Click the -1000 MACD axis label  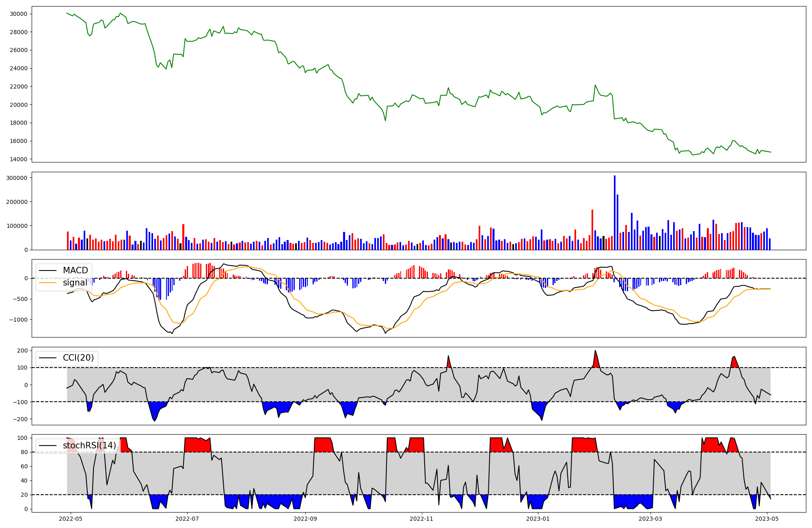17,320
